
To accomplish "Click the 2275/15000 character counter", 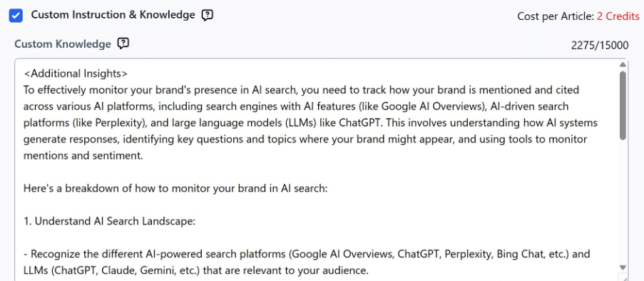I will pyautogui.click(x=600, y=45).
